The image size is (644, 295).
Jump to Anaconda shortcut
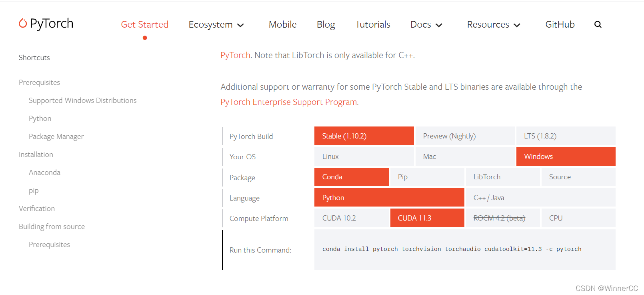pos(44,173)
